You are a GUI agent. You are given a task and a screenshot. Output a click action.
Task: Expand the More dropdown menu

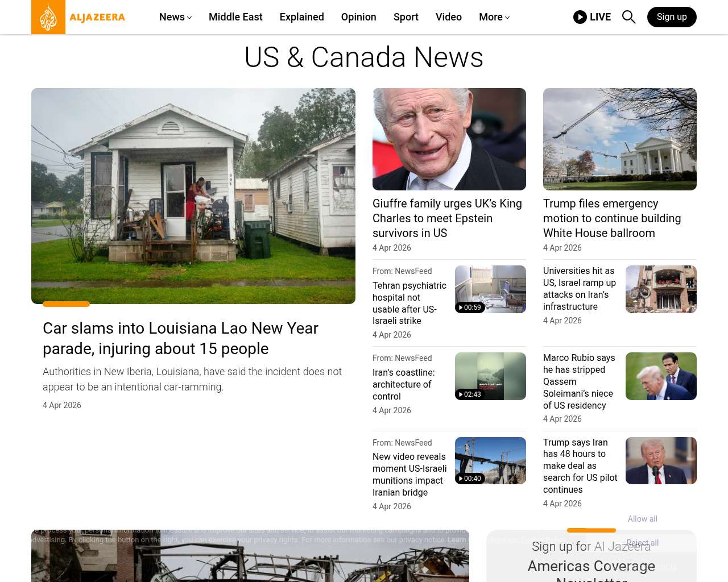coord(494,17)
